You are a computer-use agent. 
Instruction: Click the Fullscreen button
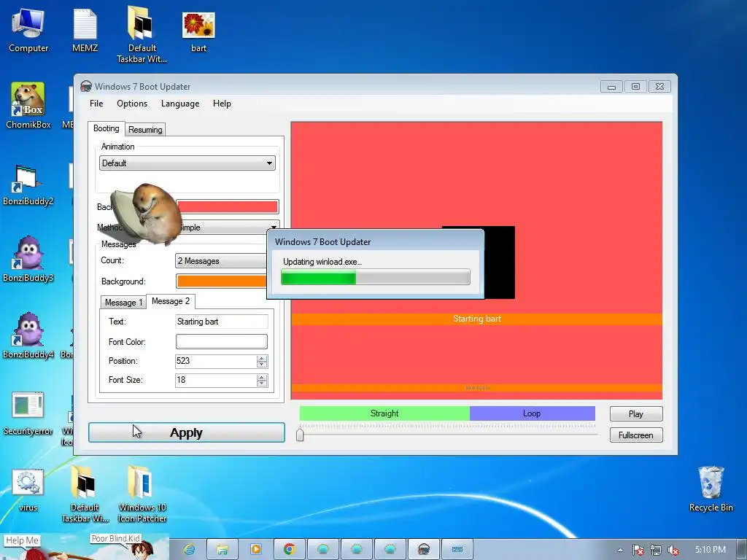click(x=636, y=435)
